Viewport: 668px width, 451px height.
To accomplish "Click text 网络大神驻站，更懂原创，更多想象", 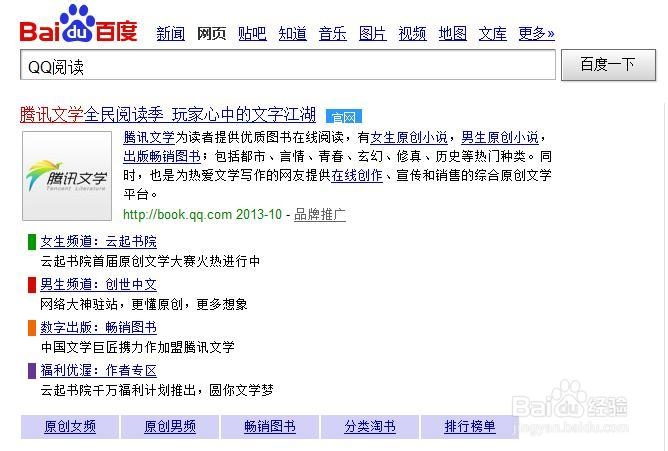I will coord(144,304).
